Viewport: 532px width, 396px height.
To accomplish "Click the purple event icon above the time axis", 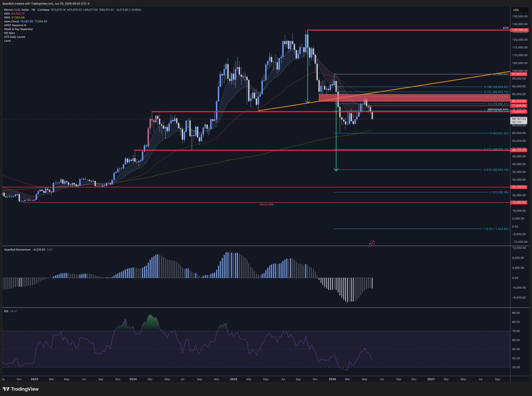I will point(372,243).
